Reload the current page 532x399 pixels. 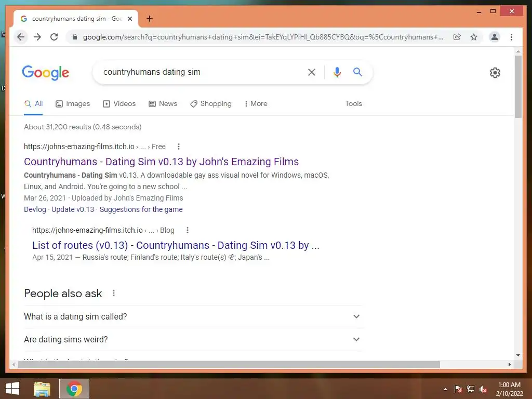pyautogui.click(x=54, y=37)
